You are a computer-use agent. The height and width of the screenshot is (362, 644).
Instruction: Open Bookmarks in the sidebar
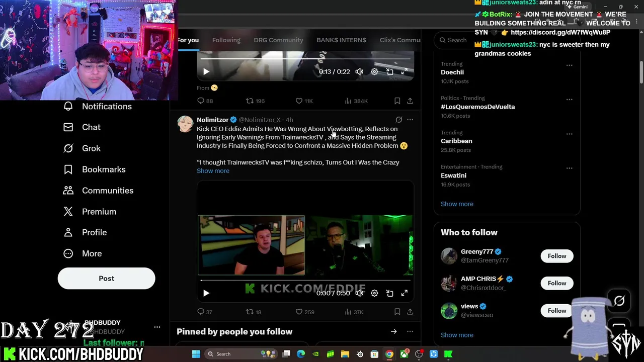[x=94, y=169]
